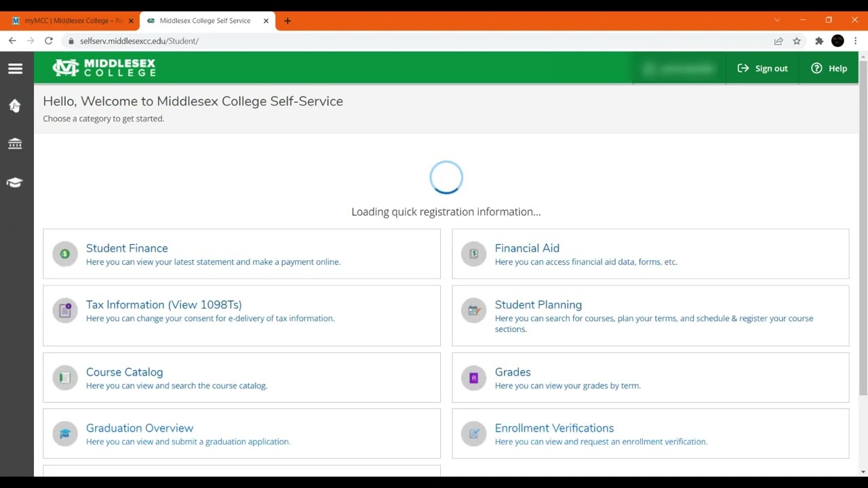Open the Financial Information bank icon
Screen dimensions: 868x488
15,144
